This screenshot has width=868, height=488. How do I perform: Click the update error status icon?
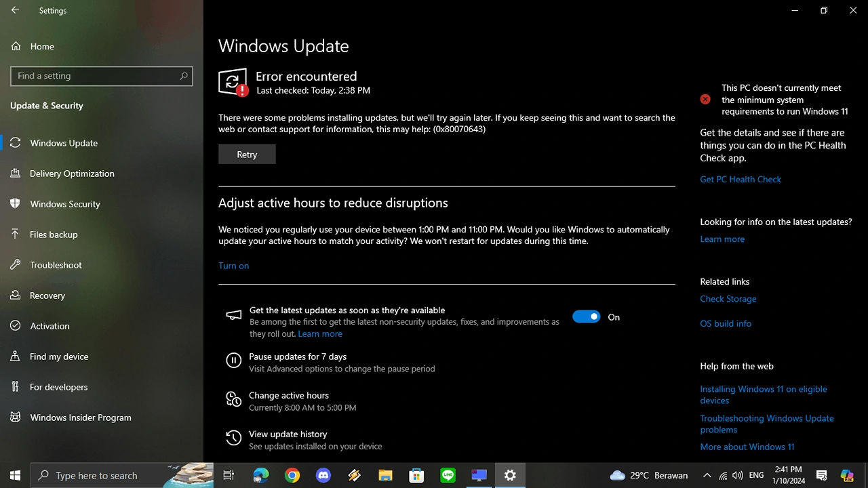coord(233,82)
